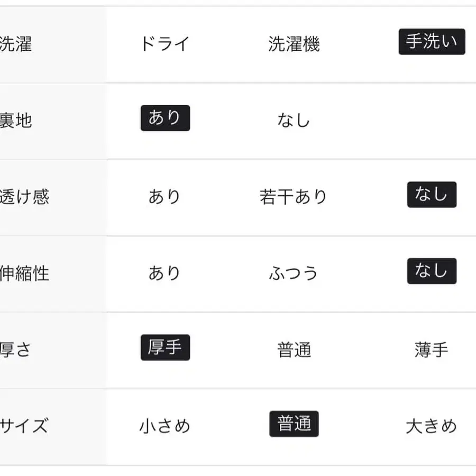Select あり in the 伸縮性 row

(165, 273)
